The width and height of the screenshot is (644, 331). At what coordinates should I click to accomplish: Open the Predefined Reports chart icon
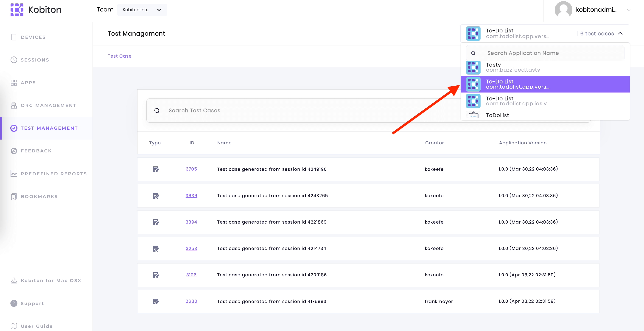[14, 174]
